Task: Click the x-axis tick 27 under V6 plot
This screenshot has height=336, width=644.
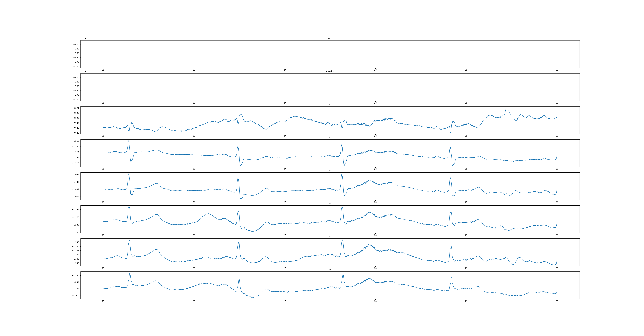Action: point(285,301)
